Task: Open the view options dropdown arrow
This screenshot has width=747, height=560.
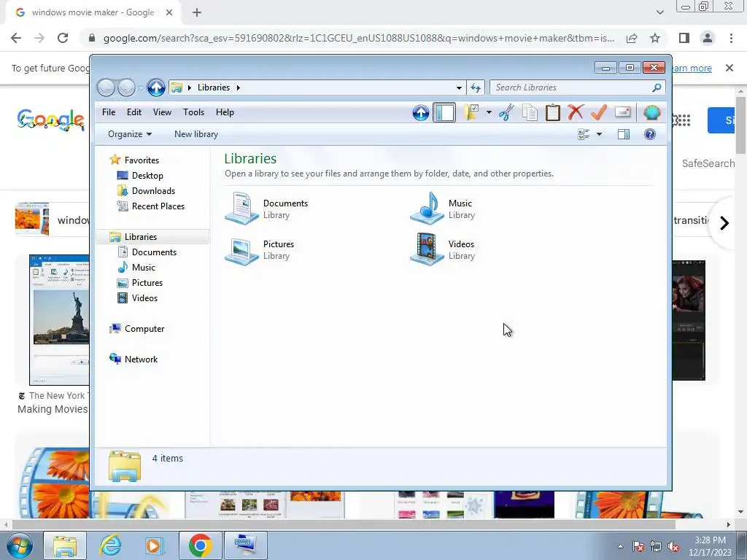Action: 600,134
